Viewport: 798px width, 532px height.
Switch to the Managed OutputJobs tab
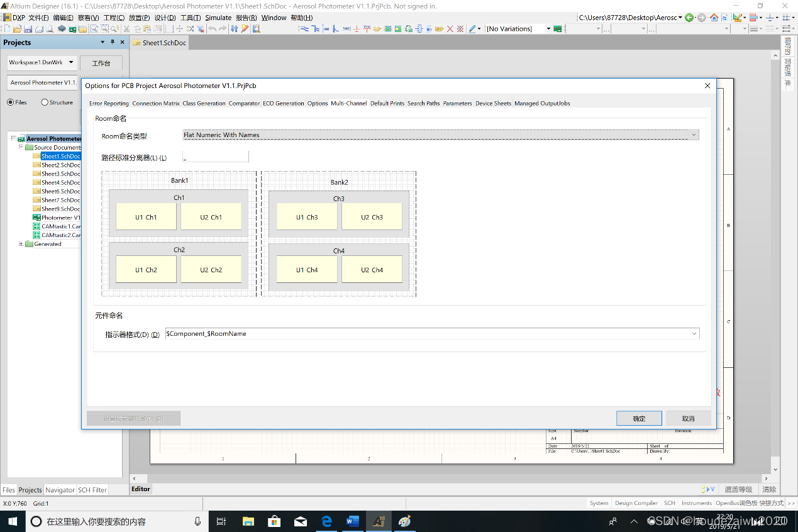[542, 103]
